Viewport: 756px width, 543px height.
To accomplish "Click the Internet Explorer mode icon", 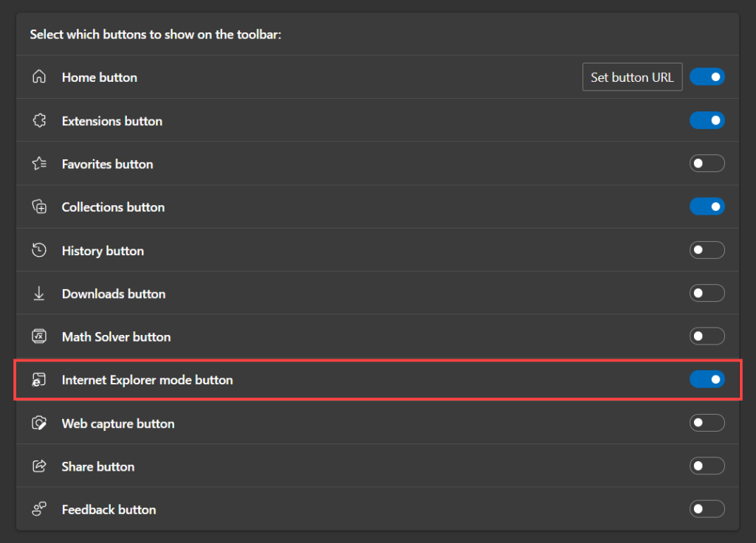I will pyautogui.click(x=39, y=380).
